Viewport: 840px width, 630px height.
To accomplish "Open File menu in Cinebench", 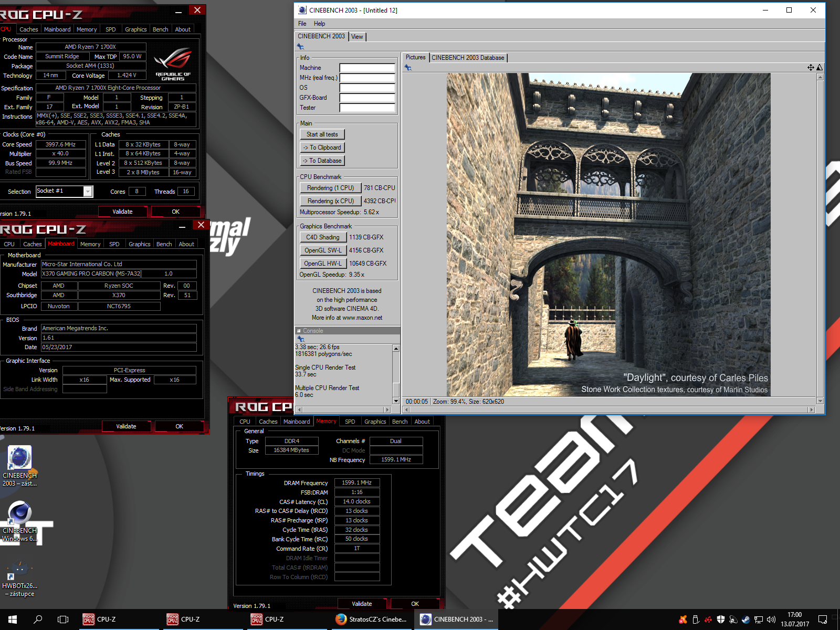I will 302,24.
